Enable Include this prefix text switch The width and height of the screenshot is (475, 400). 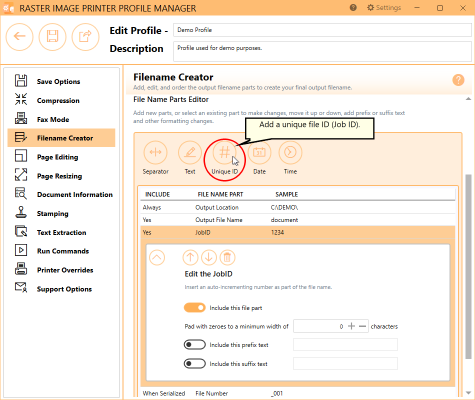tap(195, 345)
